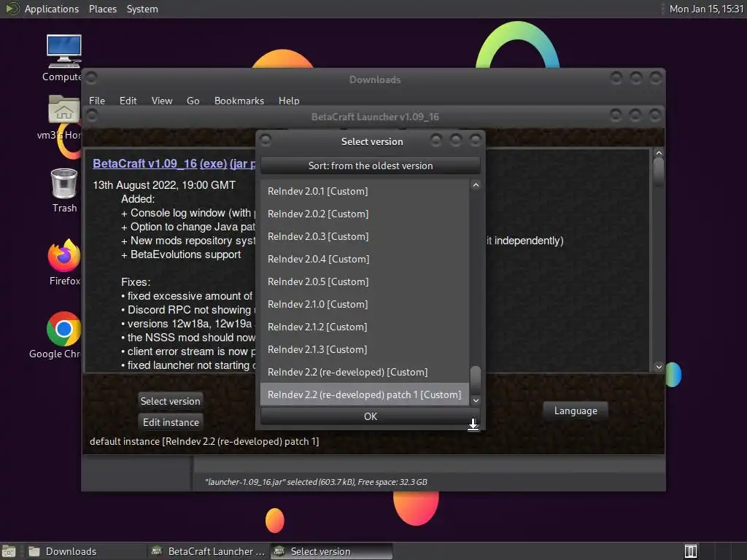747x560 pixels.
Task: Switch to Select version in the taskbar
Action: [x=332, y=551]
